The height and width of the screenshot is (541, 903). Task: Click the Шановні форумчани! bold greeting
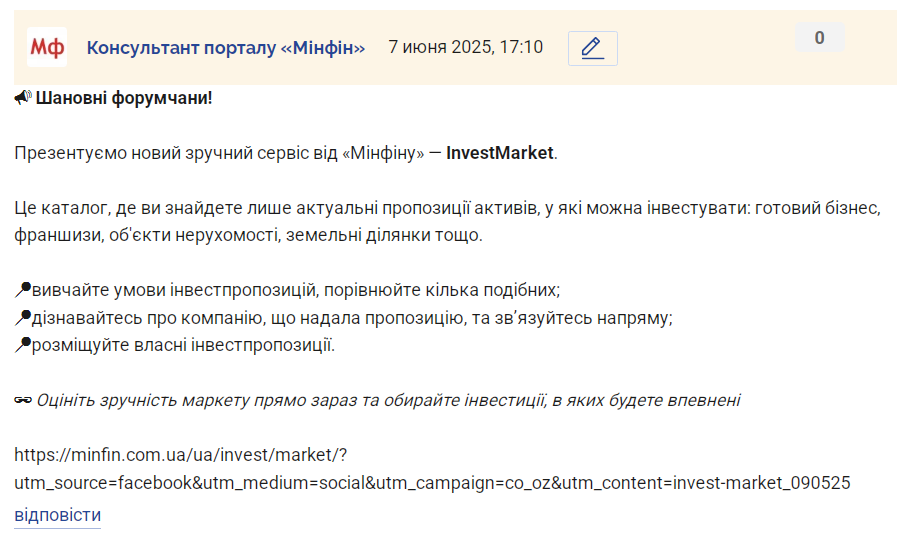pyautogui.click(x=124, y=98)
